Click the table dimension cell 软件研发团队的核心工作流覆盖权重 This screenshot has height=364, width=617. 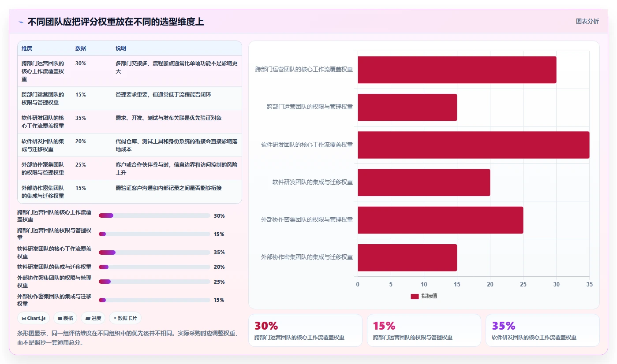[43, 122]
